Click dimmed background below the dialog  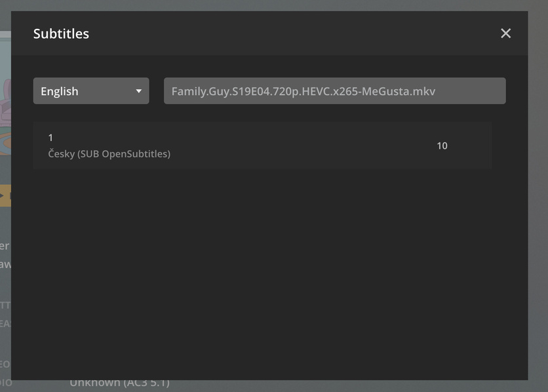coord(328,386)
